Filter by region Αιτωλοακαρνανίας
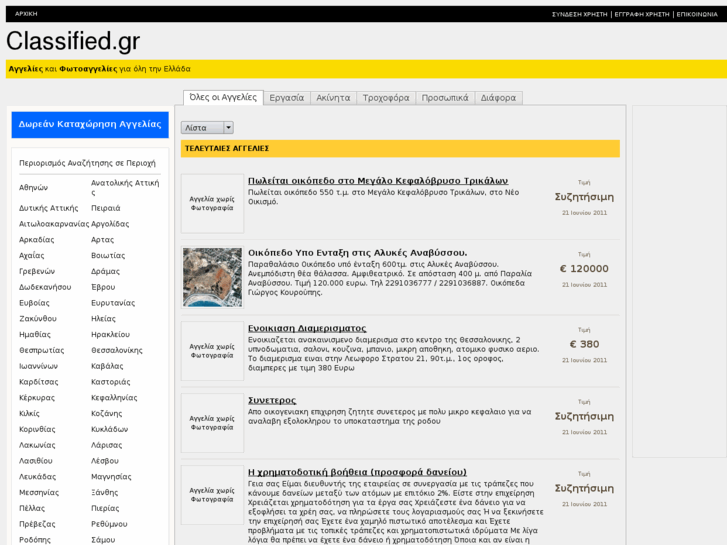The image size is (727, 545). pos(54,224)
